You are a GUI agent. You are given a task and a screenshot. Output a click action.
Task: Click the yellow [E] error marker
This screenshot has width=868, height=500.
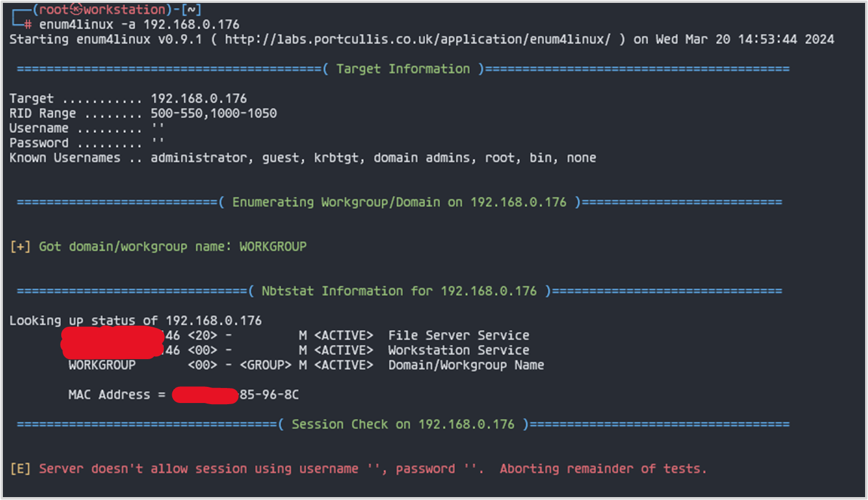20,469
